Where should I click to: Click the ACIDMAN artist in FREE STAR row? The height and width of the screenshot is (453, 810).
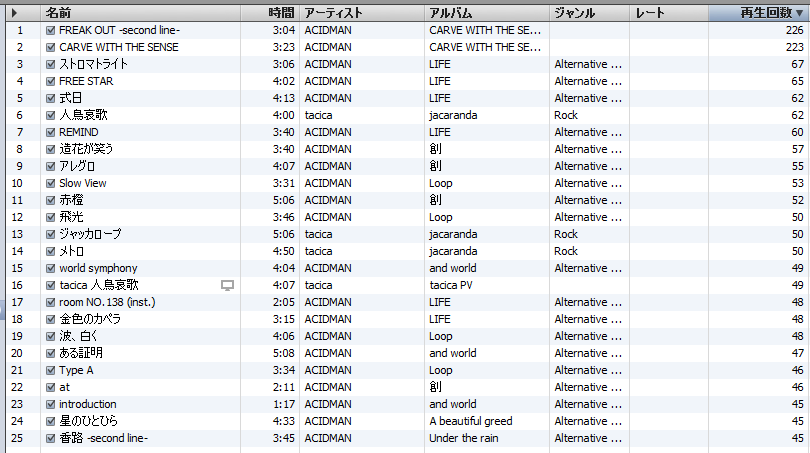[328, 82]
